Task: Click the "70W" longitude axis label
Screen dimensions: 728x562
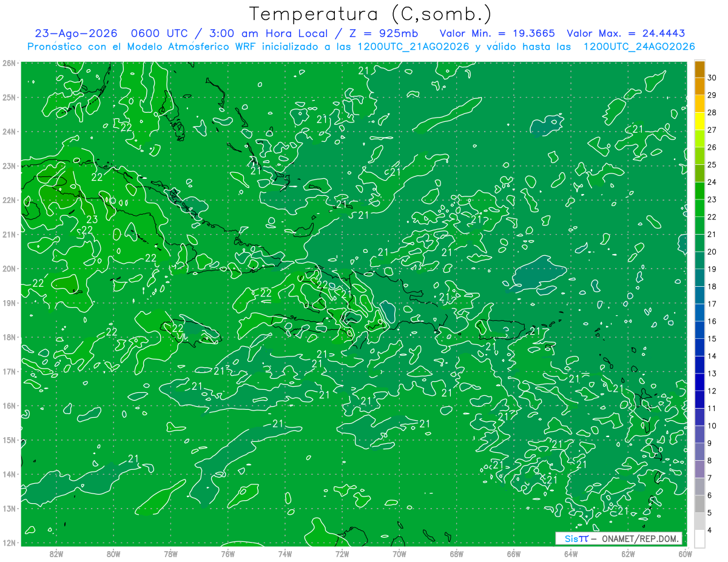Action: (x=399, y=554)
